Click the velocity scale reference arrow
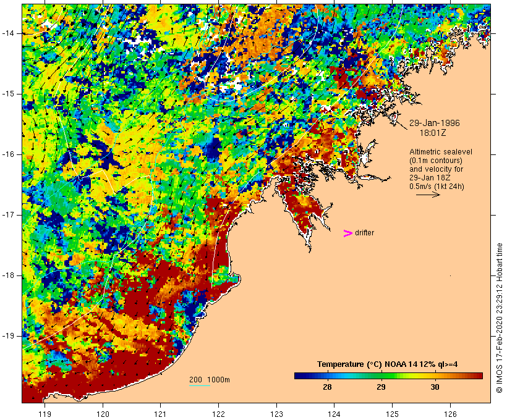This screenshot has height=420, width=507. [x=428, y=195]
